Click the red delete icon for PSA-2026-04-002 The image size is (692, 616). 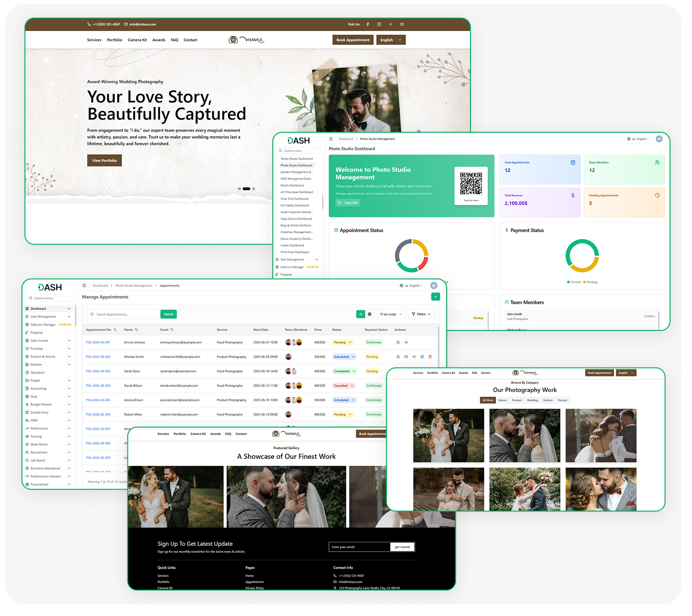pos(430,357)
